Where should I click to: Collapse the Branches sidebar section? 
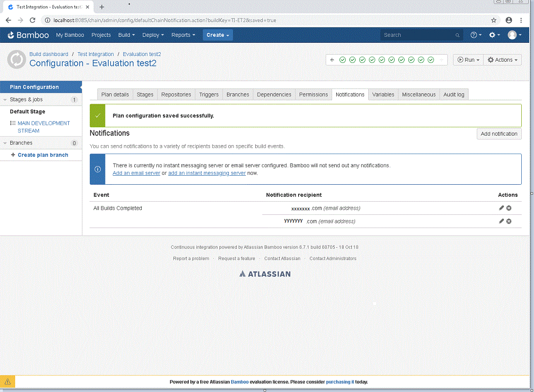click(x=5, y=143)
